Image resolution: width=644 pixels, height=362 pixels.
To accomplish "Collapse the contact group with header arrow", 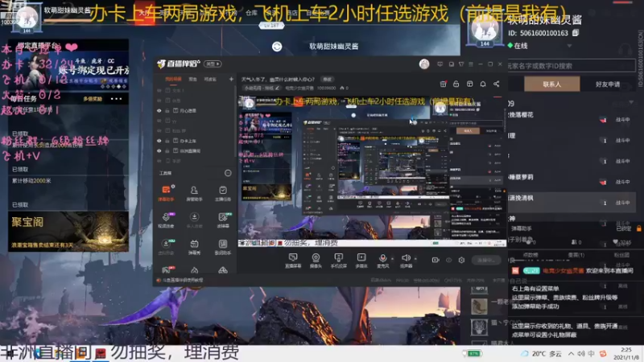I will pyautogui.click(x=631, y=102).
